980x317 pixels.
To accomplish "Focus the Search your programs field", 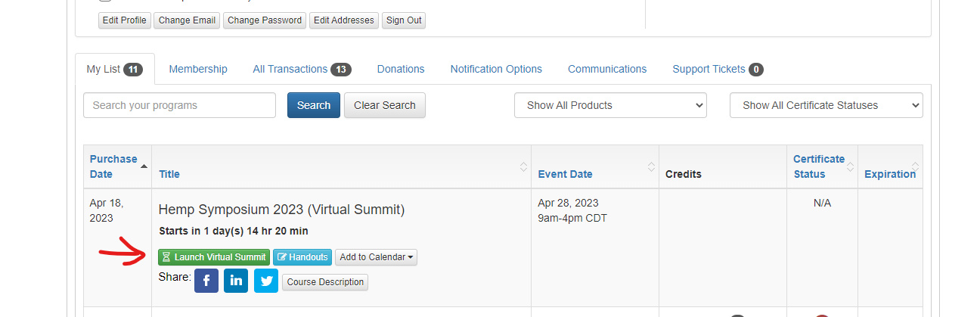I will click(x=179, y=105).
